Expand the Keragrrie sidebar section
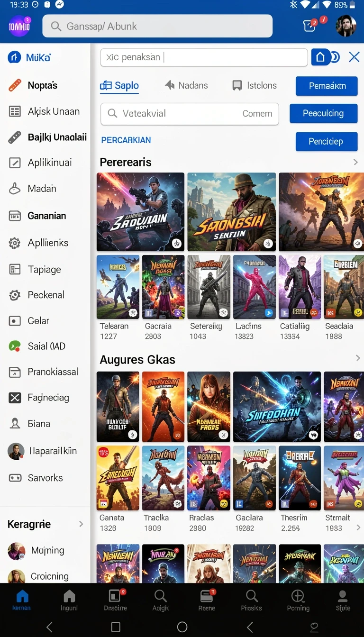 (81, 524)
